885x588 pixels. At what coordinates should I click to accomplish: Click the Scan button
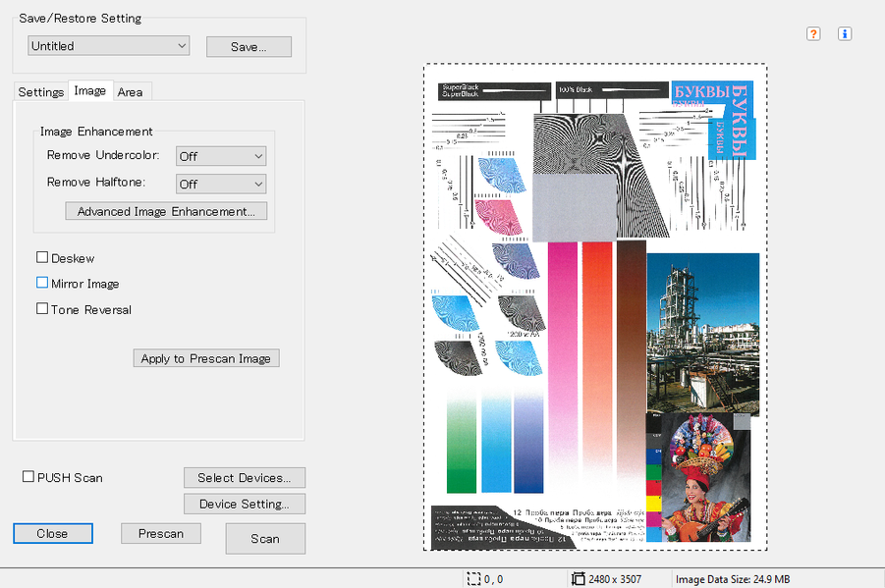265,539
